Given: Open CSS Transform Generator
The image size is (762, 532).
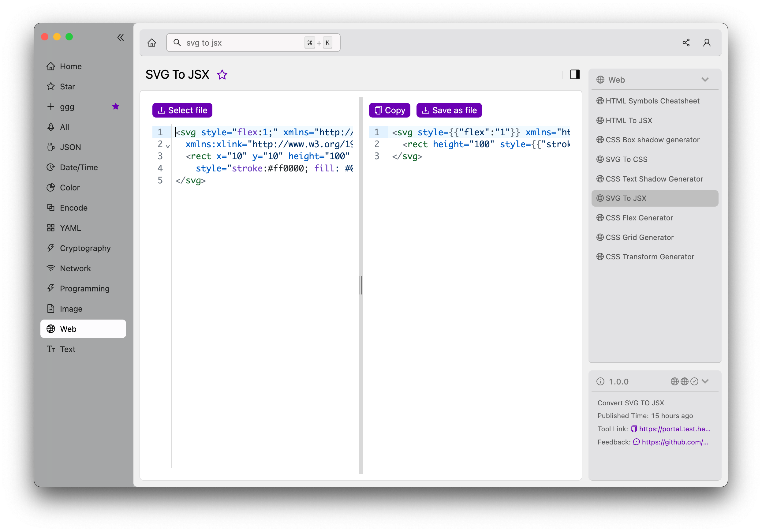Looking at the screenshot, I should pyautogui.click(x=655, y=257).
